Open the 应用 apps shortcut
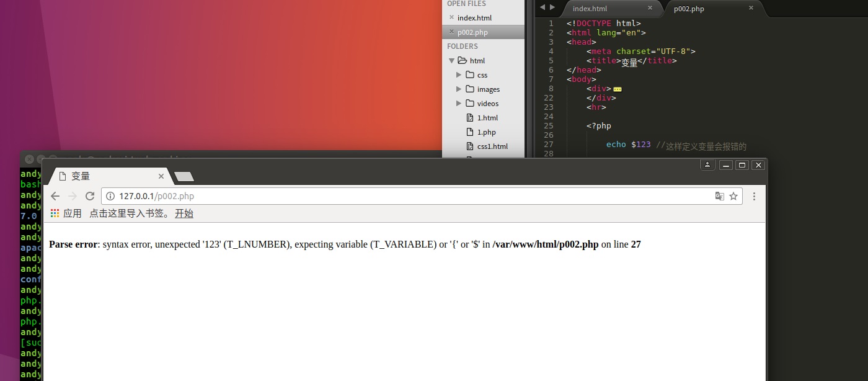Image resolution: width=868 pixels, height=381 pixels. 66,213
